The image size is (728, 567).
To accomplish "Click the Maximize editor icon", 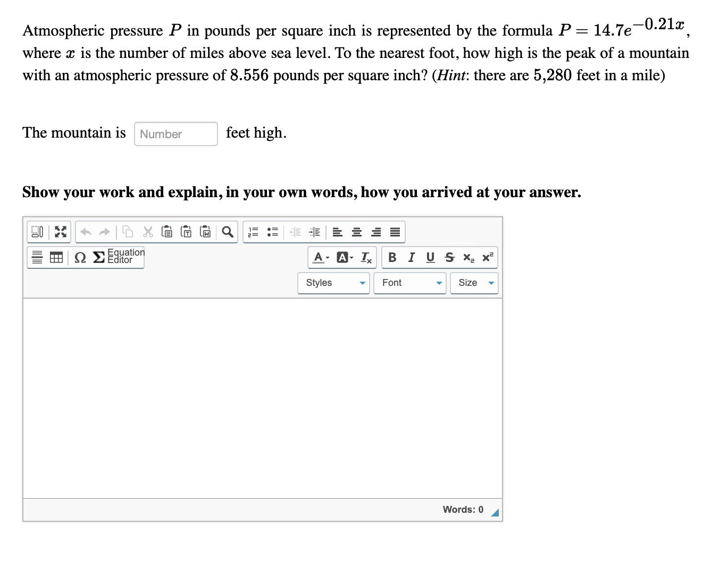I will pos(60,232).
